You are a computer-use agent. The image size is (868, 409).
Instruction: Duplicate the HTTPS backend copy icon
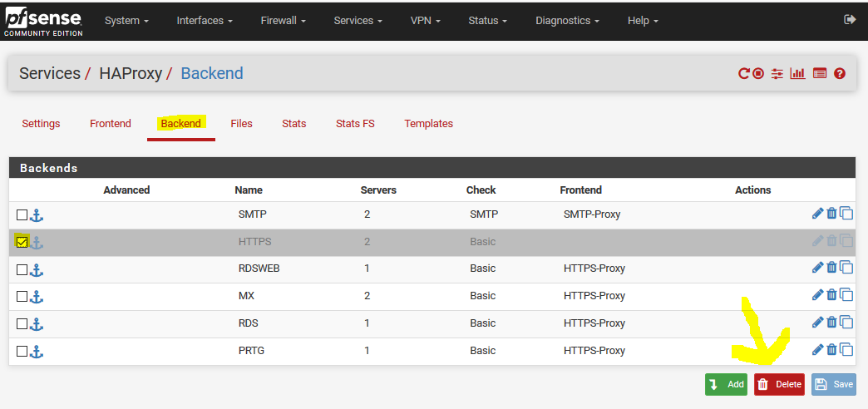[x=846, y=240]
